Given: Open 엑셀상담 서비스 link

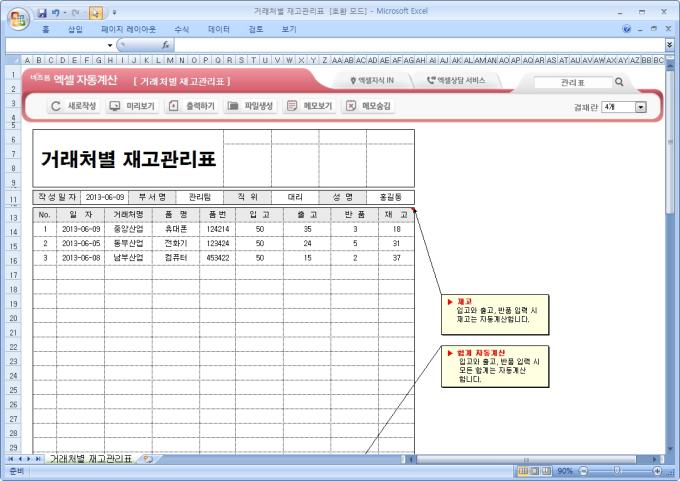Looking at the screenshot, I should pyautogui.click(x=456, y=80).
